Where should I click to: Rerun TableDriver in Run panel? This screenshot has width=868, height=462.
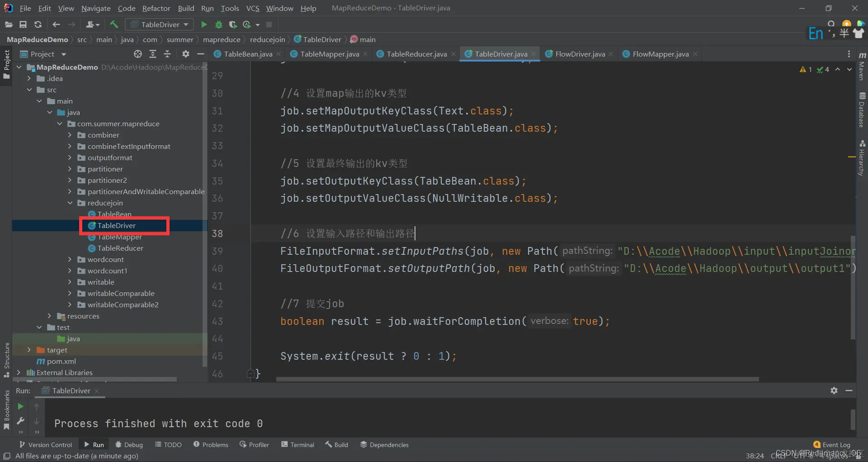(20, 406)
